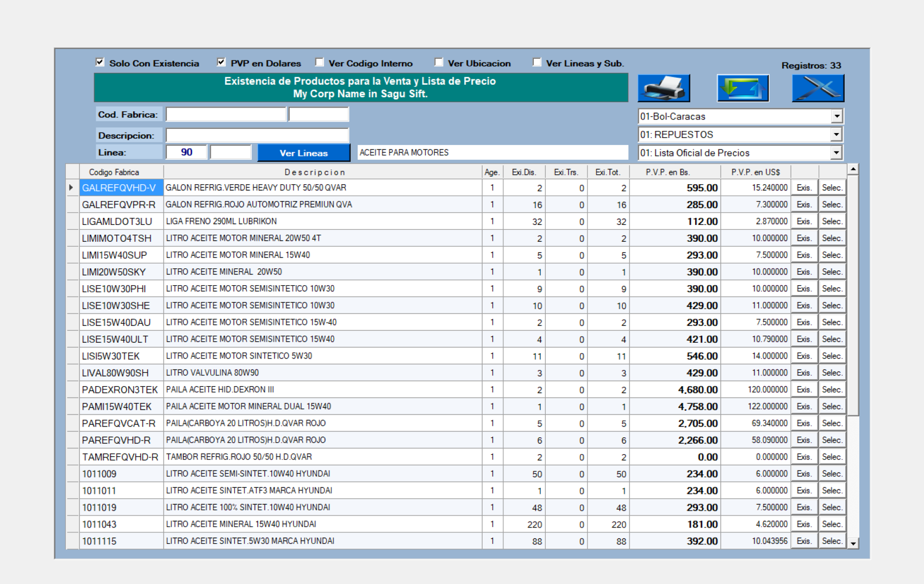
Task: Expand the 01-Bol-Caracas dropdown
Action: click(x=836, y=116)
